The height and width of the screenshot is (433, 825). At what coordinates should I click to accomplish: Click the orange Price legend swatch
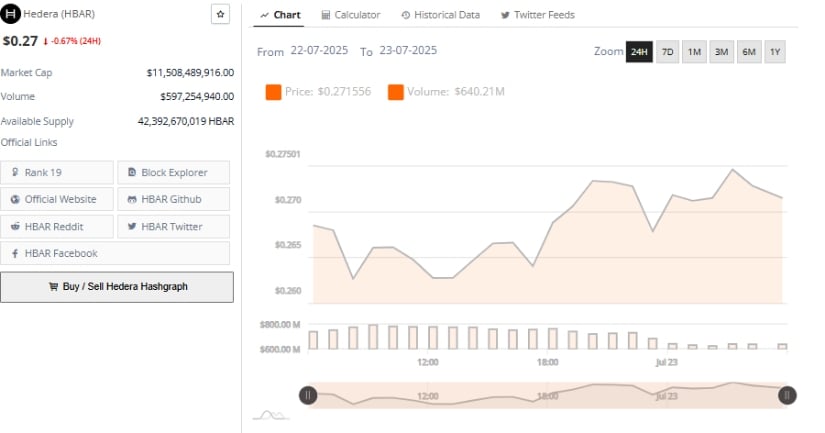(273, 92)
